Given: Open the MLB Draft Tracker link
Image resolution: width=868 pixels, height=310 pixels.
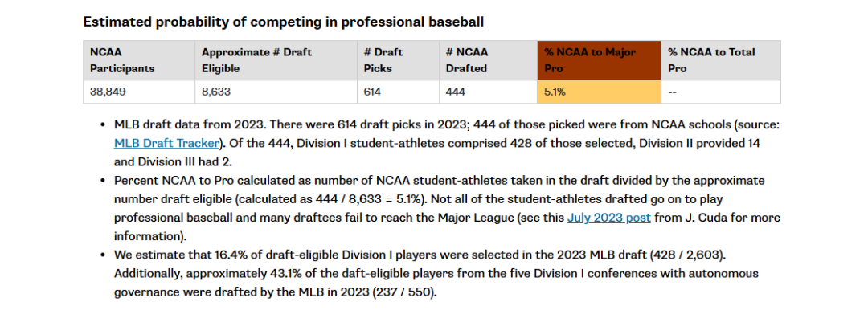Looking at the screenshot, I should coord(166,144).
